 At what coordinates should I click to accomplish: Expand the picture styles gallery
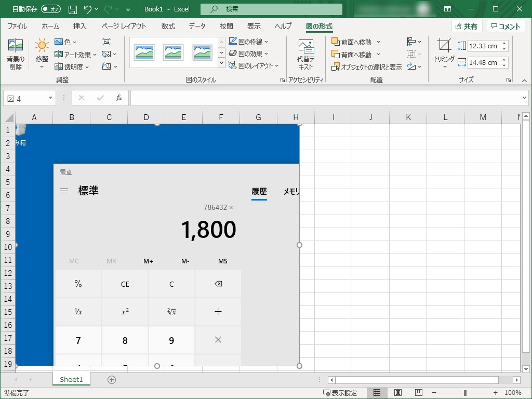pos(221,62)
